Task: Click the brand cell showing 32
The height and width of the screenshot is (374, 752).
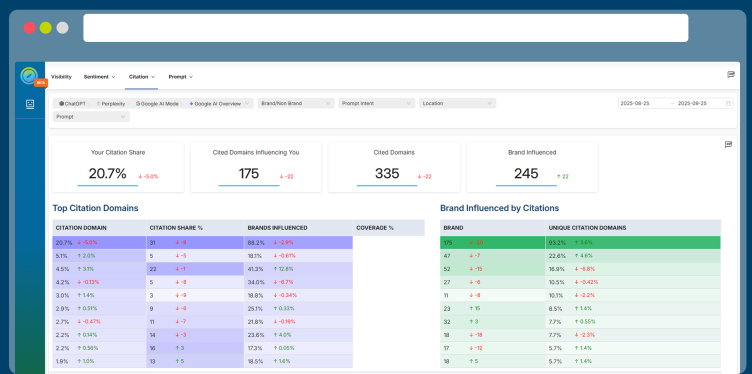Action: [493, 322]
